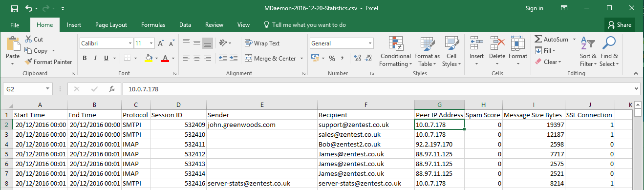Click the Share button
Screen dimensions: 644x190
point(620,25)
